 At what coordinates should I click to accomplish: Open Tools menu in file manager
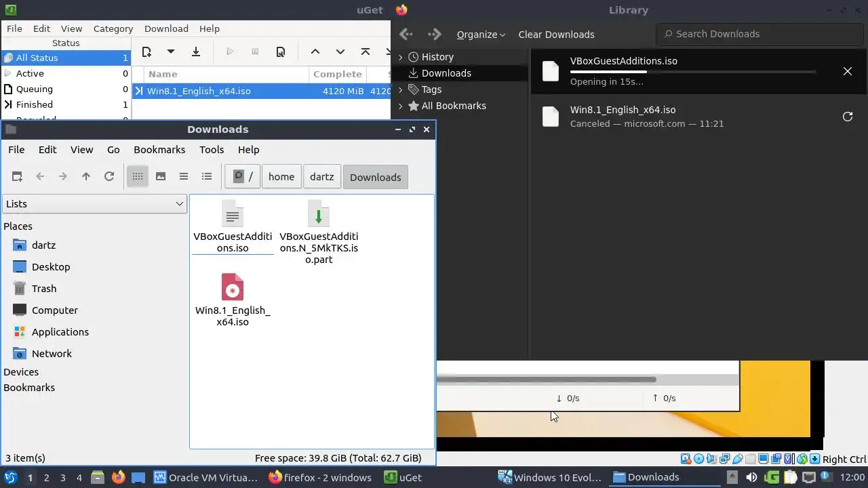point(212,150)
